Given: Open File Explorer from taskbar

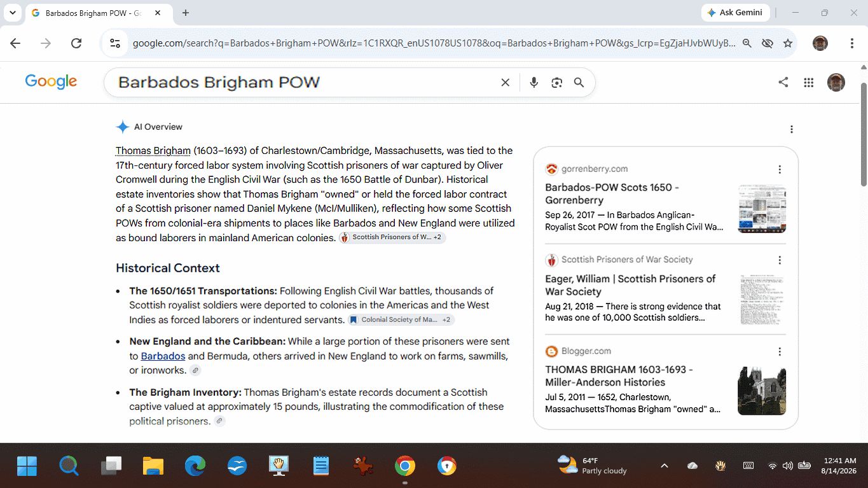Looking at the screenshot, I should [x=153, y=466].
